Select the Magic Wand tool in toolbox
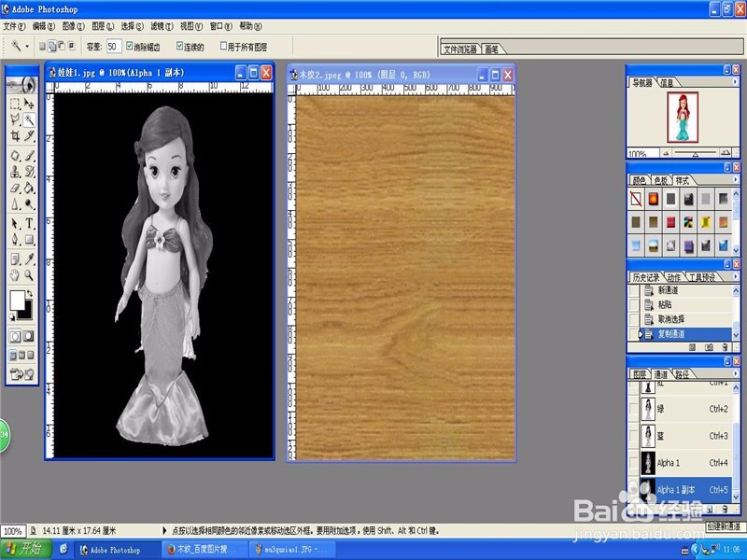Viewport: 747px width, 560px height. click(x=29, y=119)
